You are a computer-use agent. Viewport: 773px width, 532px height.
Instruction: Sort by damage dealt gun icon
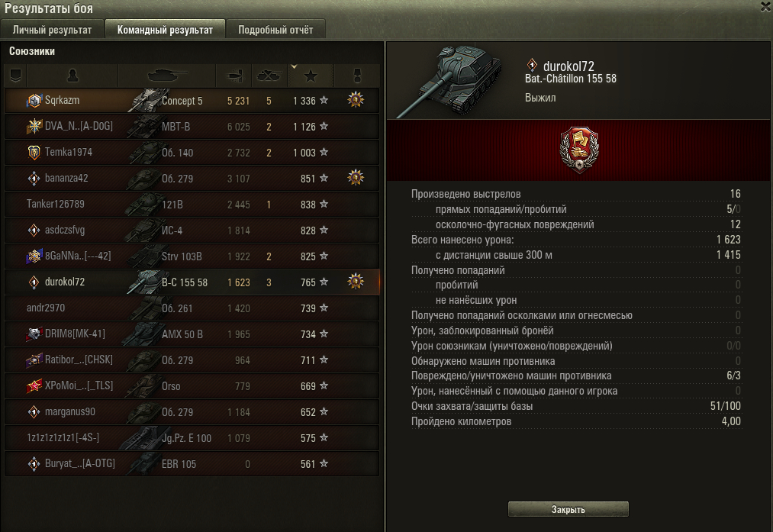[x=236, y=76]
